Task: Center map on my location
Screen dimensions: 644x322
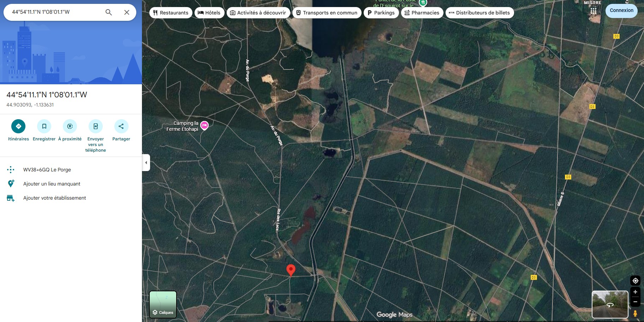Action: pos(635,281)
